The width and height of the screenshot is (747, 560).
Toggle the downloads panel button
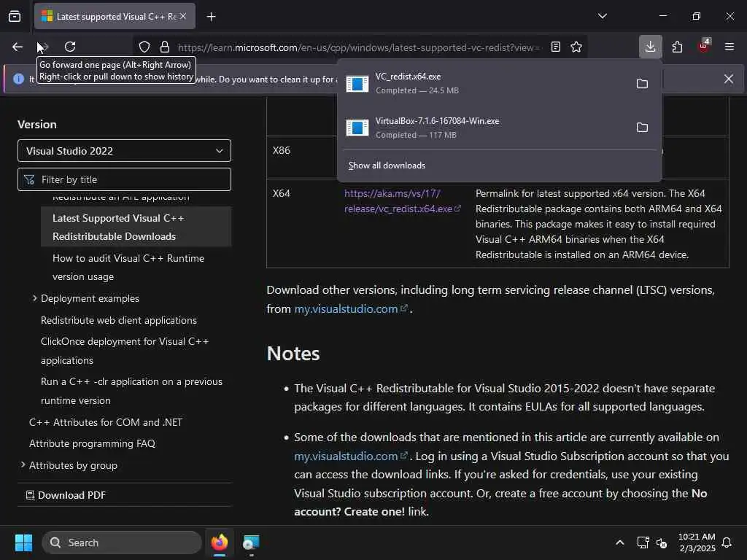pyautogui.click(x=650, y=47)
